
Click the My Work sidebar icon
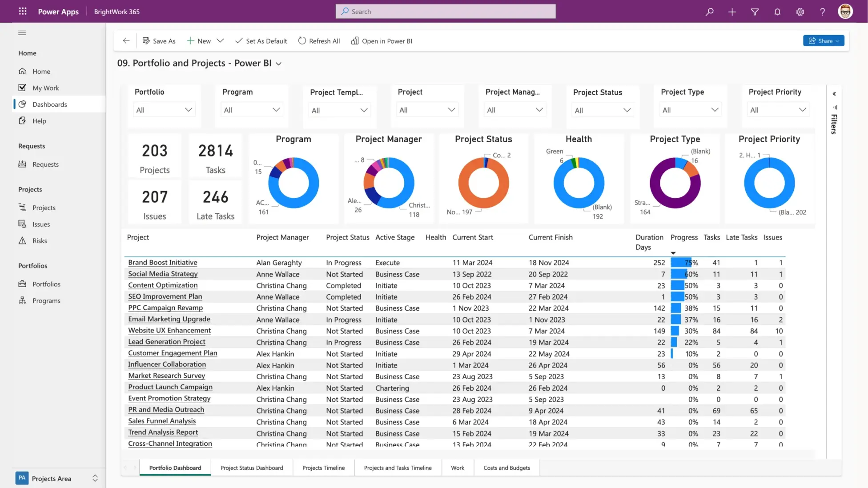coord(23,88)
